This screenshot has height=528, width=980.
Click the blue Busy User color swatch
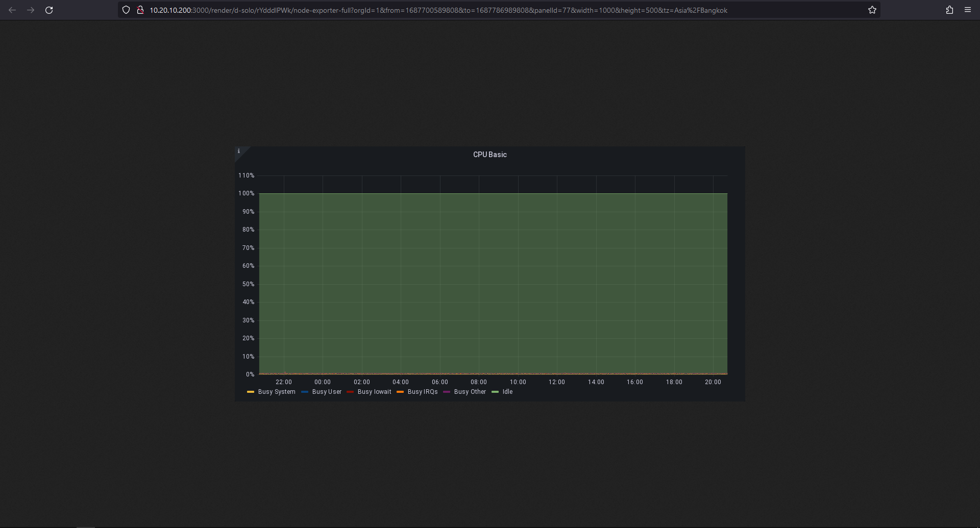[305, 392]
